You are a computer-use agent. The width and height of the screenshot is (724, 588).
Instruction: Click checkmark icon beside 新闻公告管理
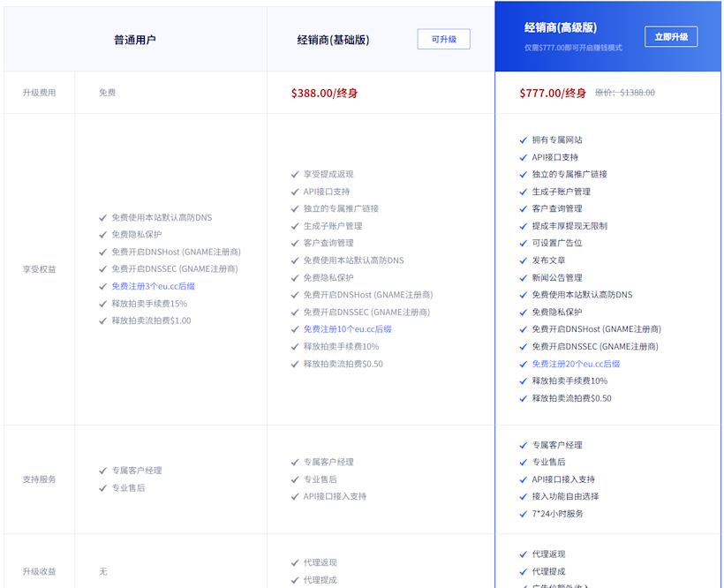coord(524,278)
